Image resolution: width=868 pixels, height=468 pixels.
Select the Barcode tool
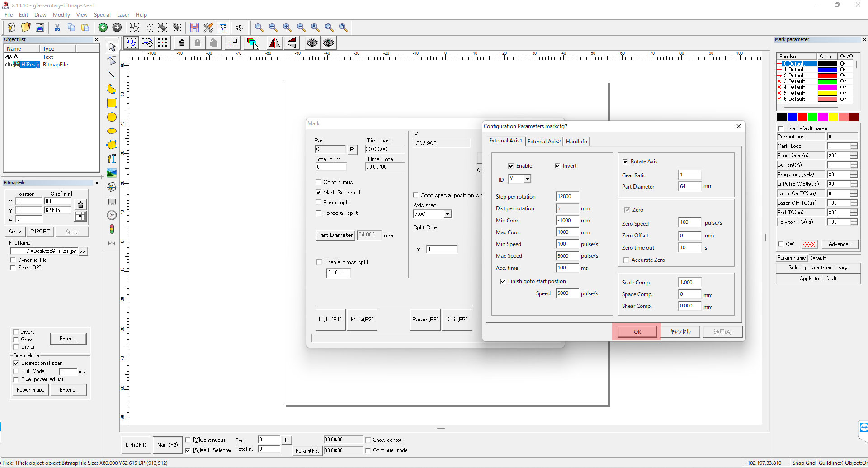tap(112, 201)
